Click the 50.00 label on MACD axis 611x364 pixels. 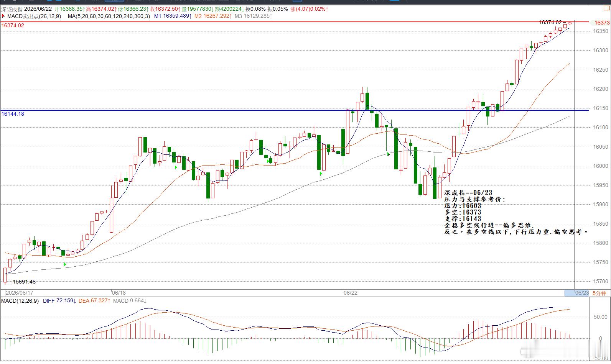[601, 317]
